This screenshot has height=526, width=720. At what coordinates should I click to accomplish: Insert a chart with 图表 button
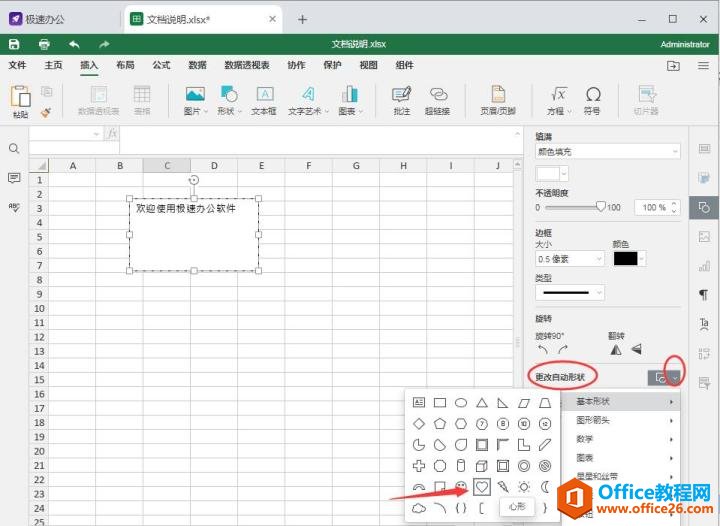(350, 100)
